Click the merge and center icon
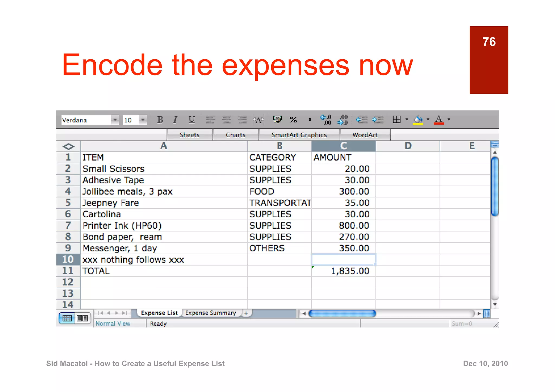555x392 pixels. [258, 120]
